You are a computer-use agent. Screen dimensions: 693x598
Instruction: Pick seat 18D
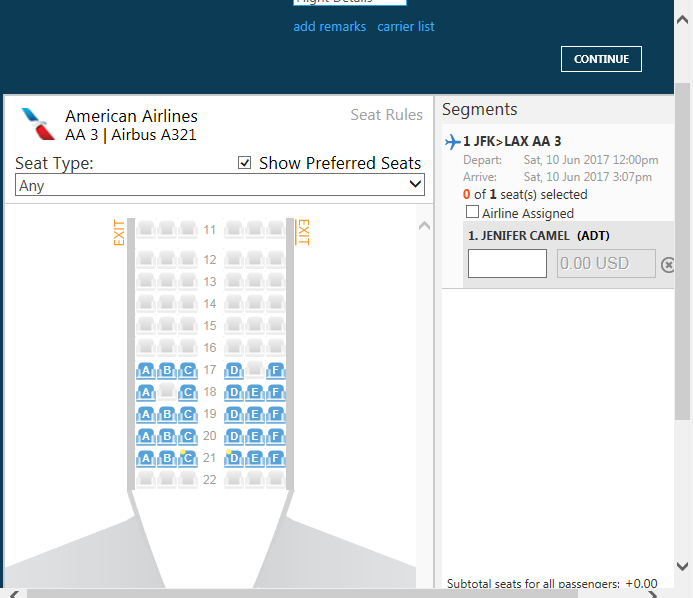click(x=234, y=392)
